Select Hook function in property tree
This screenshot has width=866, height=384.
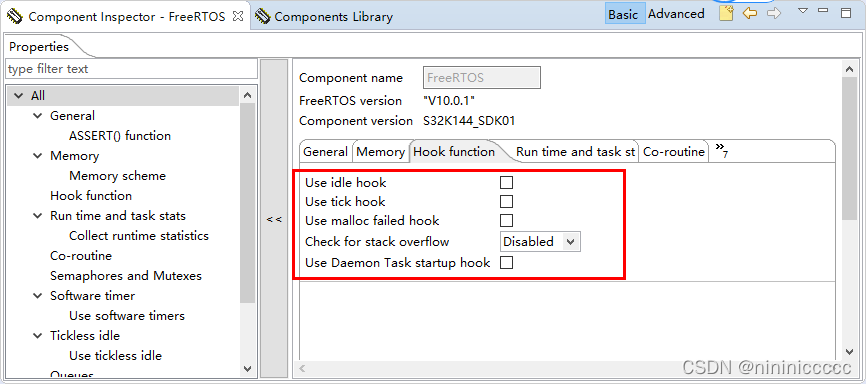click(x=91, y=196)
